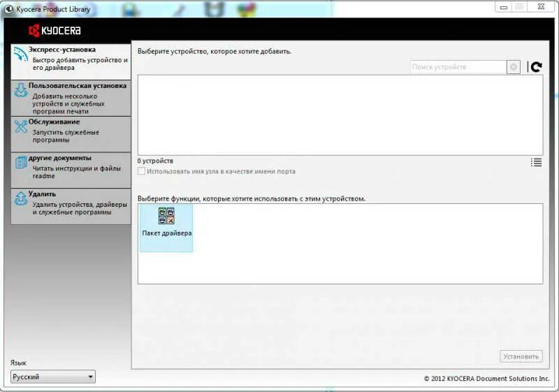The width and height of the screenshot is (559, 392).
Task: Click the Kyocera logo in header
Action: (55, 31)
